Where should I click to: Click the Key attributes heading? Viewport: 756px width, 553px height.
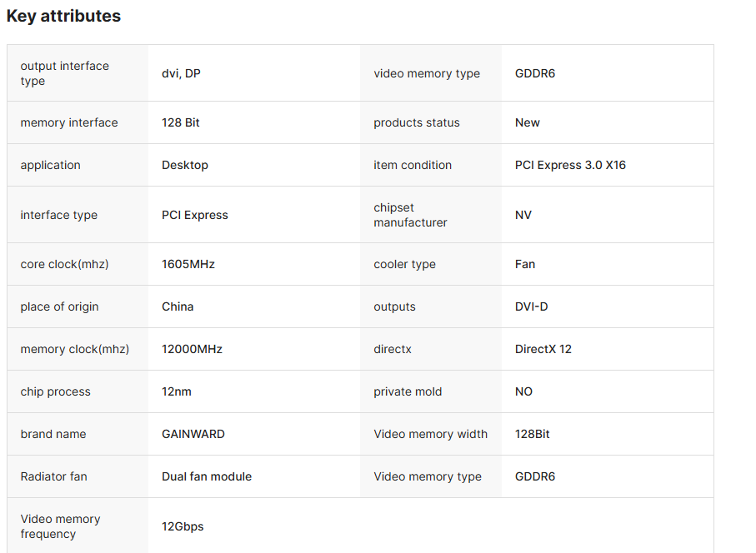[63, 16]
